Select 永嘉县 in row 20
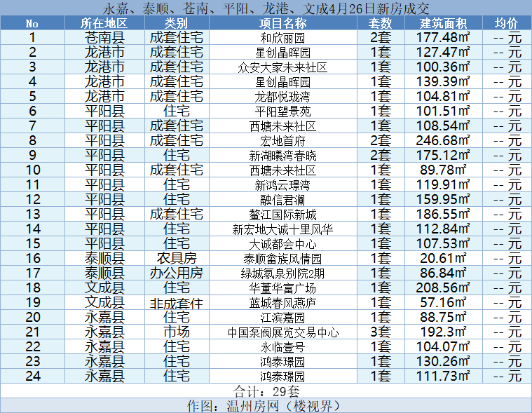 click(104, 318)
